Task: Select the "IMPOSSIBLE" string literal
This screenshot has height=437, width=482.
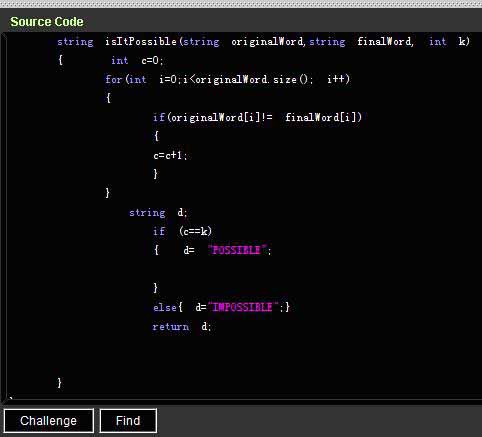Action: [243, 307]
